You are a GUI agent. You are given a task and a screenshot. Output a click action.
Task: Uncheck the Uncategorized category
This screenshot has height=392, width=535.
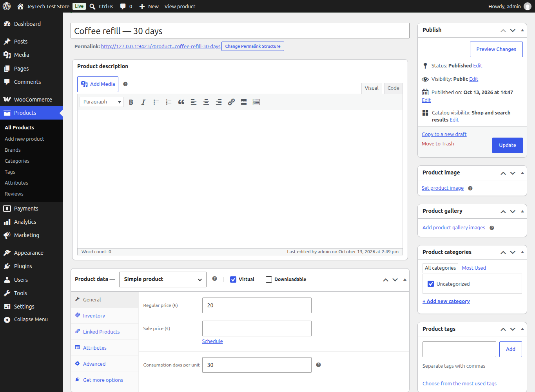point(431,284)
